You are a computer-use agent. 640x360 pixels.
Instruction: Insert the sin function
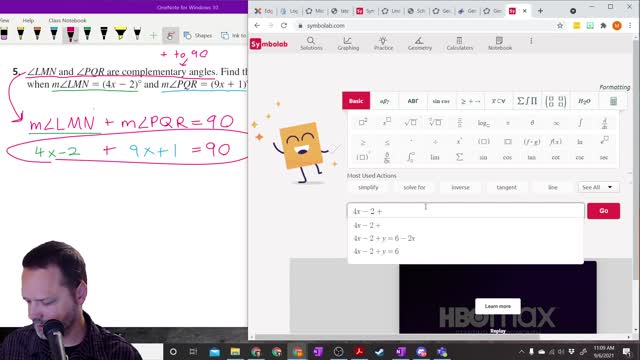483,157
